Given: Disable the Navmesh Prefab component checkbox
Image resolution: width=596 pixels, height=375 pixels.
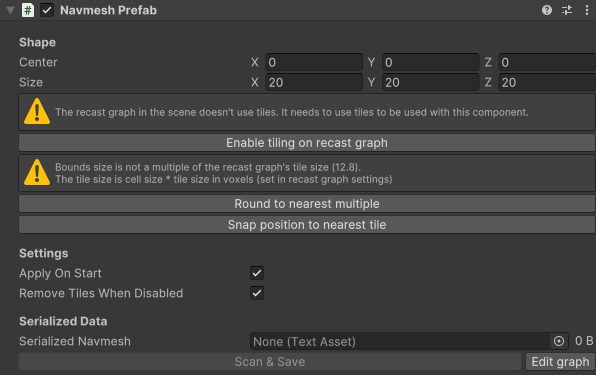Looking at the screenshot, I should click(47, 10).
